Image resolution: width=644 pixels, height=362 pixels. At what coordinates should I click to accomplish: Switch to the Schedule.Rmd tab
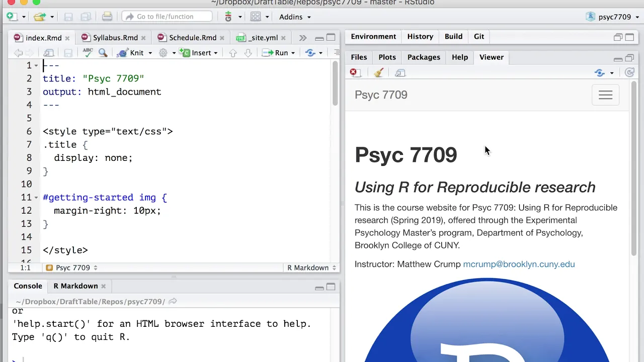(x=193, y=38)
